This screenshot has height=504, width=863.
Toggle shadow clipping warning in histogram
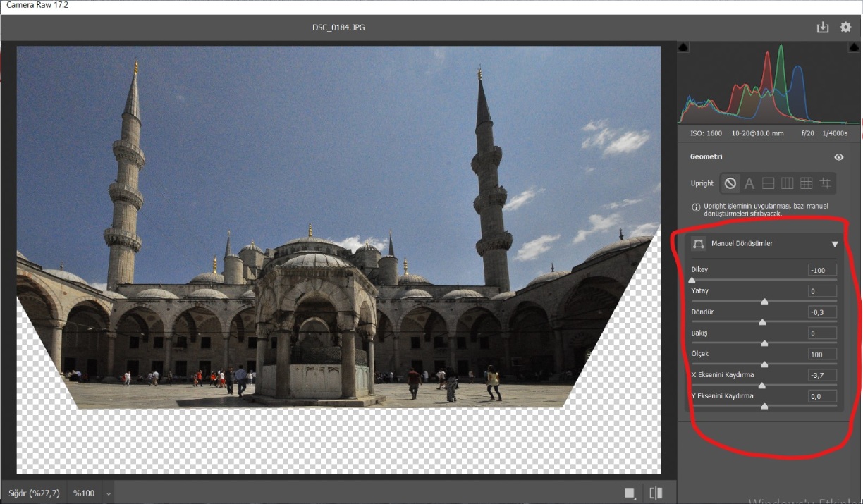(683, 47)
